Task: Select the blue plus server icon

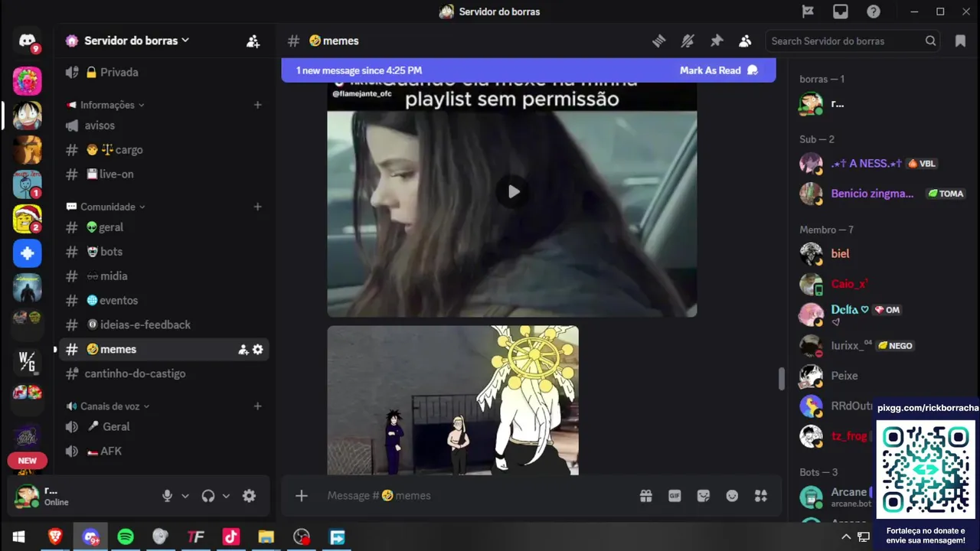Action: point(28,253)
